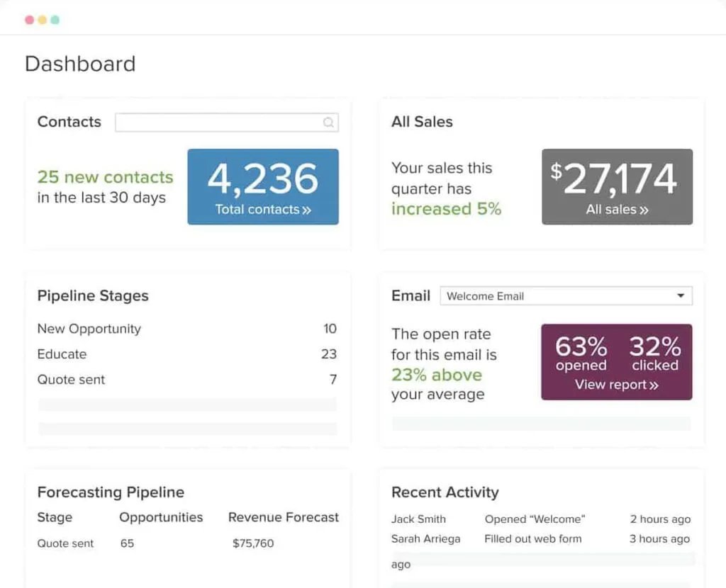Expand the New Opportunity pipeline stage

pos(89,329)
